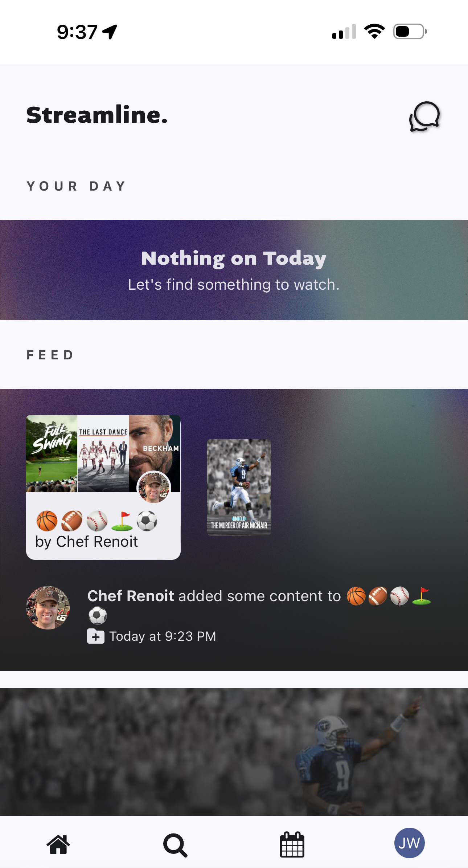Tap the Nothing on Today banner

[234, 270]
